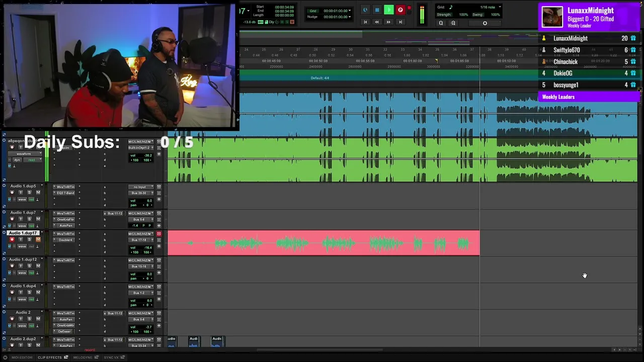Click the Go to End transport button

click(400, 22)
